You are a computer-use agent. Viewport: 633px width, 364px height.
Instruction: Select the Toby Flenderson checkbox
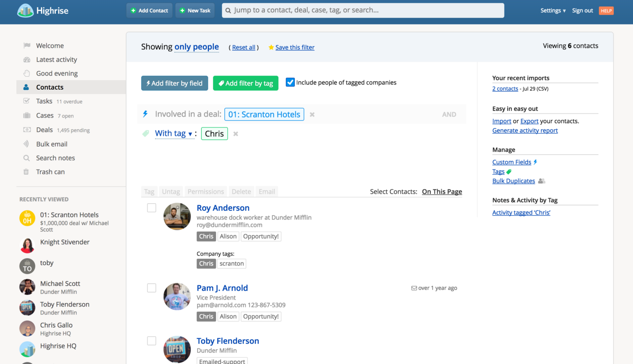[x=152, y=341]
